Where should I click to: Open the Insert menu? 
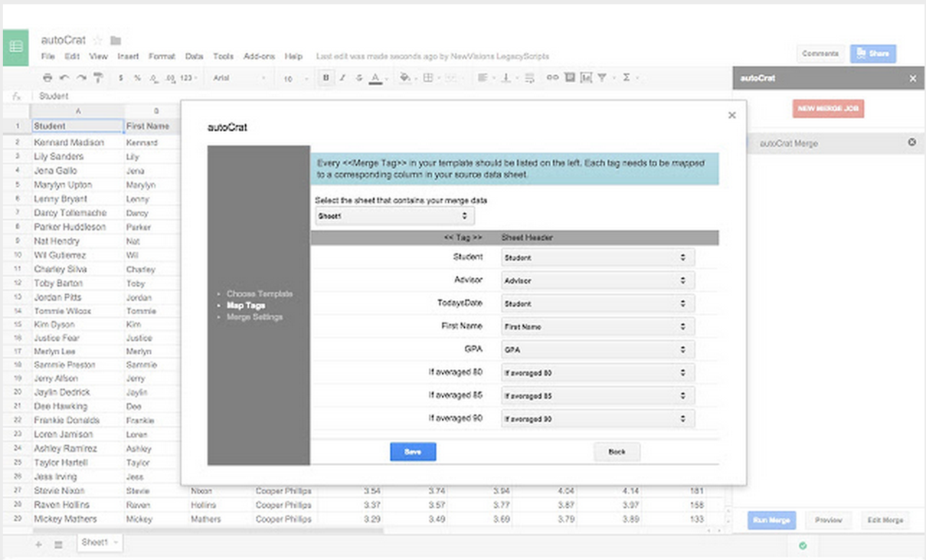point(128,56)
